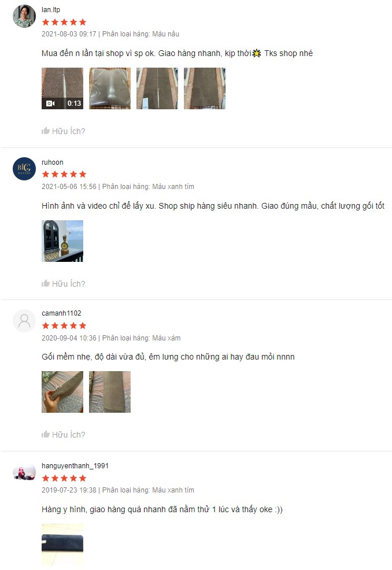This screenshot has height=570, width=392.
Task: Click the thumbs-up icon under camanh1102's review
Action: [46, 434]
